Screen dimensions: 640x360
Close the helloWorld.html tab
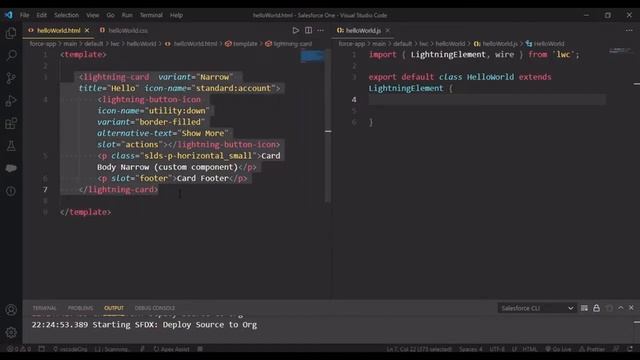tap(87, 30)
